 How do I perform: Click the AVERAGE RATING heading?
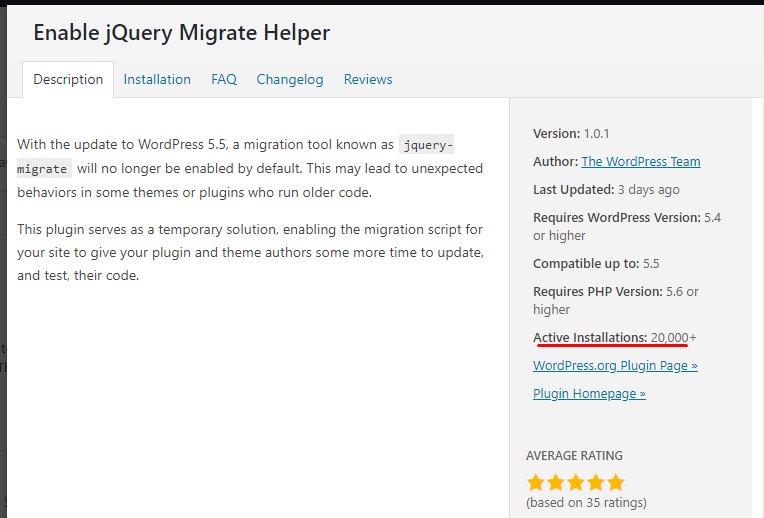(x=574, y=456)
